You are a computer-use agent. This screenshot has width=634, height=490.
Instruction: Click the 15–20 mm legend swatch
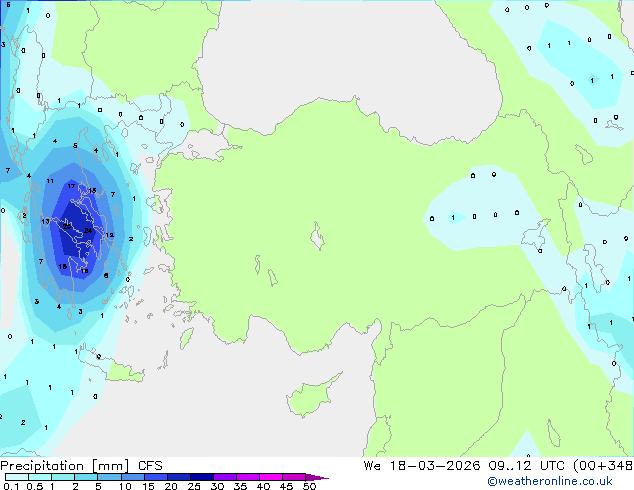click(x=155, y=477)
